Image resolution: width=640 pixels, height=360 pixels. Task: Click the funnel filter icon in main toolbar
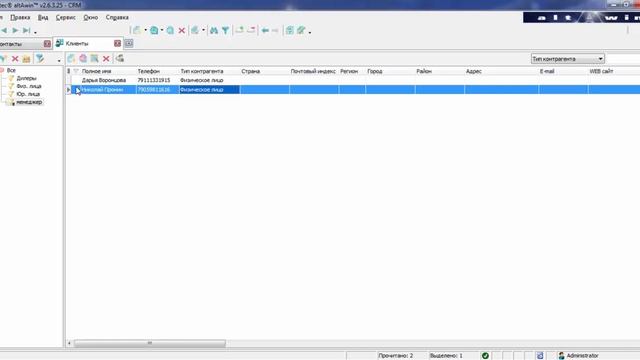click(x=225, y=31)
